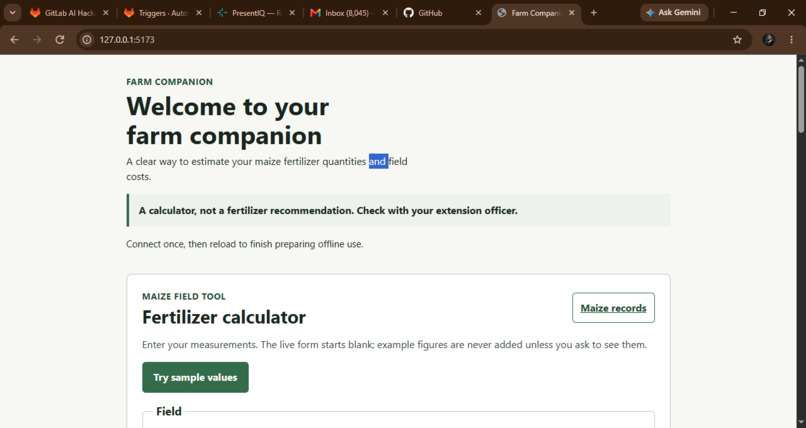Bookmark this page with the star icon
This screenshot has height=428, width=806.
coord(737,40)
